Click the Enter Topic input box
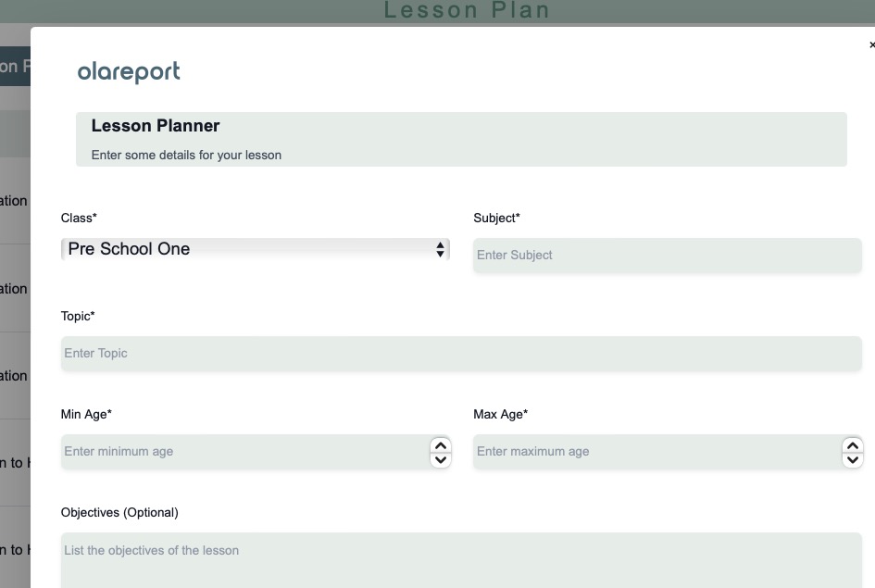The image size is (875, 588). point(460,353)
